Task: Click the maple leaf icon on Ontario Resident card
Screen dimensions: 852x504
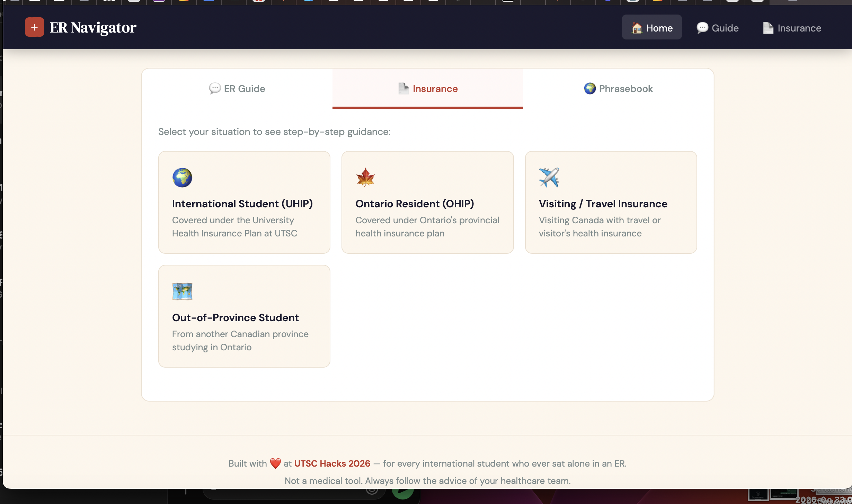Action: tap(365, 178)
